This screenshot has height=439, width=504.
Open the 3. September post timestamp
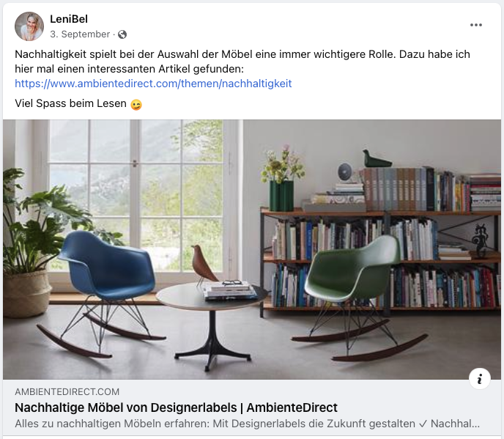tap(80, 34)
